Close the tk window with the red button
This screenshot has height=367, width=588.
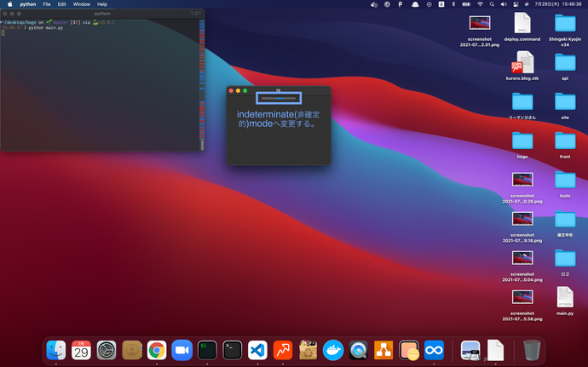click(x=232, y=91)
